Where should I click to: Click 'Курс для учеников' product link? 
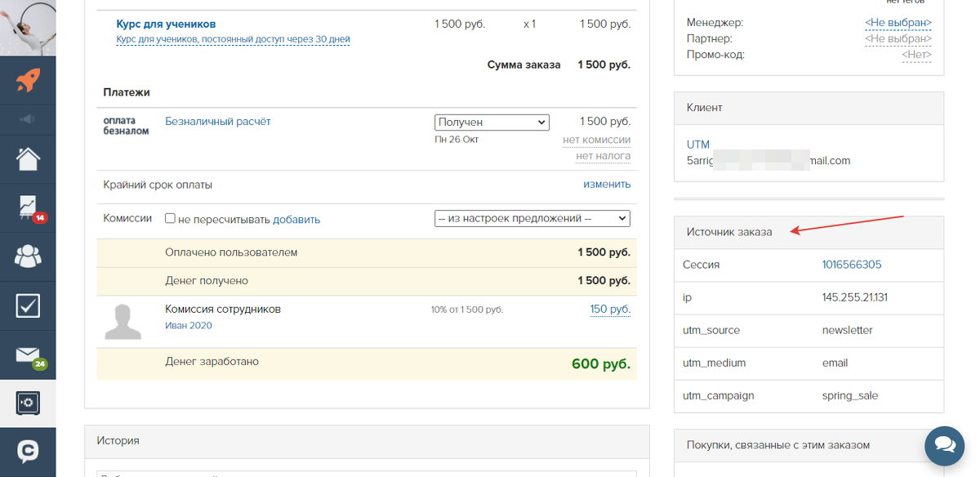pyautogui.click(x=166, y=25)
